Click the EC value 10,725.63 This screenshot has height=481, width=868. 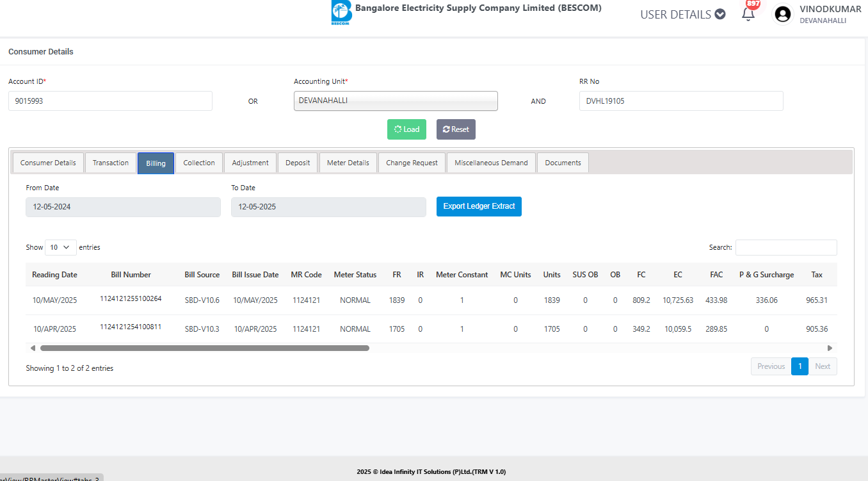(x=678, y=300)
